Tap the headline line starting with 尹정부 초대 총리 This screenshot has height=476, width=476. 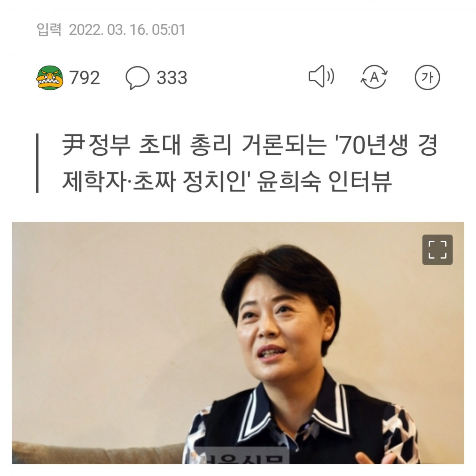pos(250,145)
